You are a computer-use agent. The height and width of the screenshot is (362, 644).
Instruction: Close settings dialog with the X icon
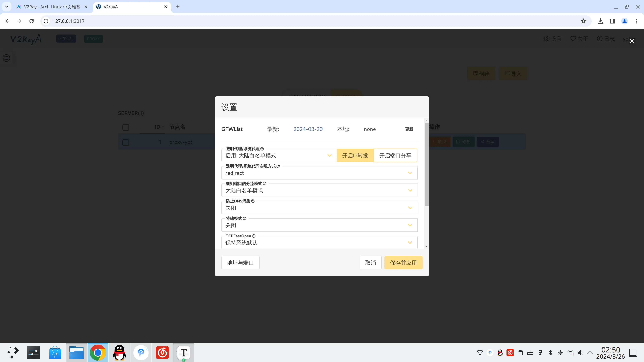point(632,41)
